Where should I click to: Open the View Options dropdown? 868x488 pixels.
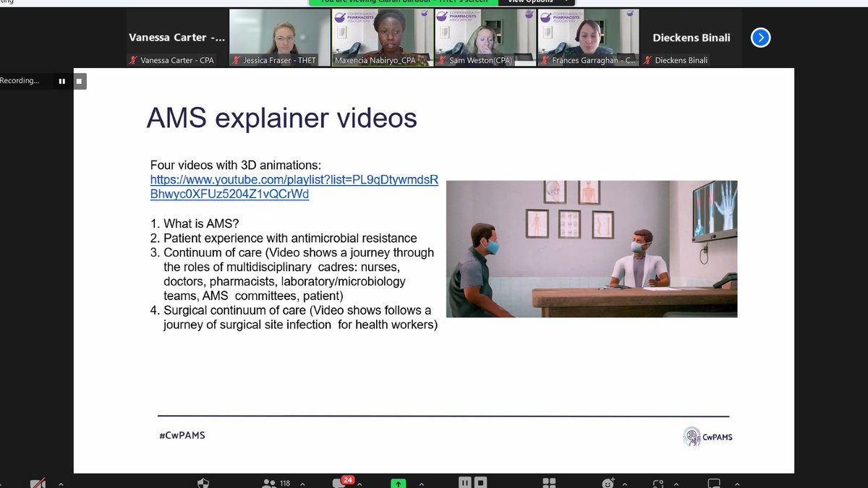536,2
